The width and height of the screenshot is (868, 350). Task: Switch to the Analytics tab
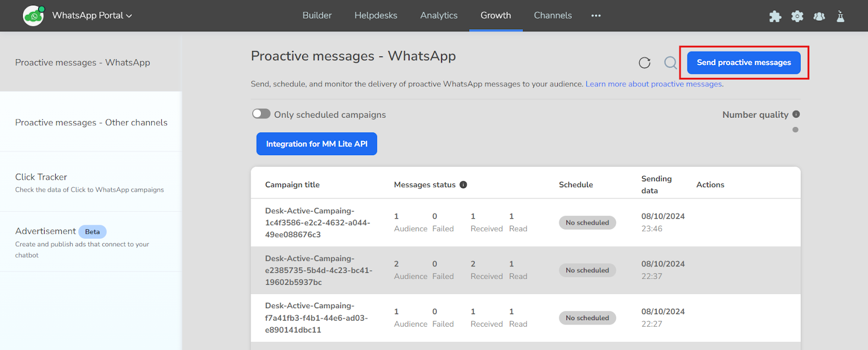(x=439, y=16)
